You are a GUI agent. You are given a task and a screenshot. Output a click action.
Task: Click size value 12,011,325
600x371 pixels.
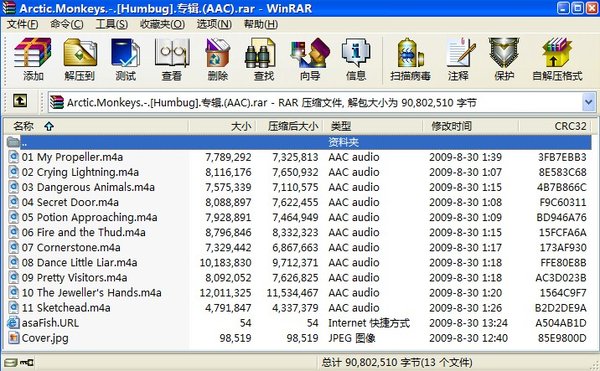225,293
